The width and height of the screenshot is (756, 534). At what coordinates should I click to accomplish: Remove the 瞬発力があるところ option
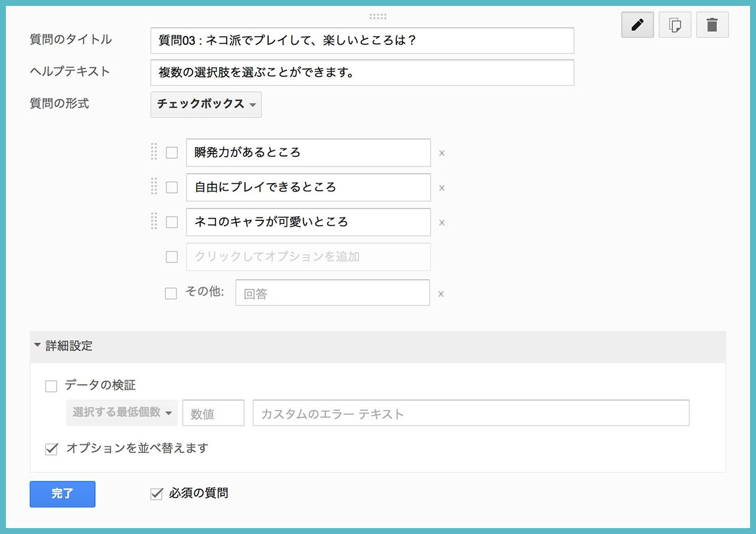[441, 153]
